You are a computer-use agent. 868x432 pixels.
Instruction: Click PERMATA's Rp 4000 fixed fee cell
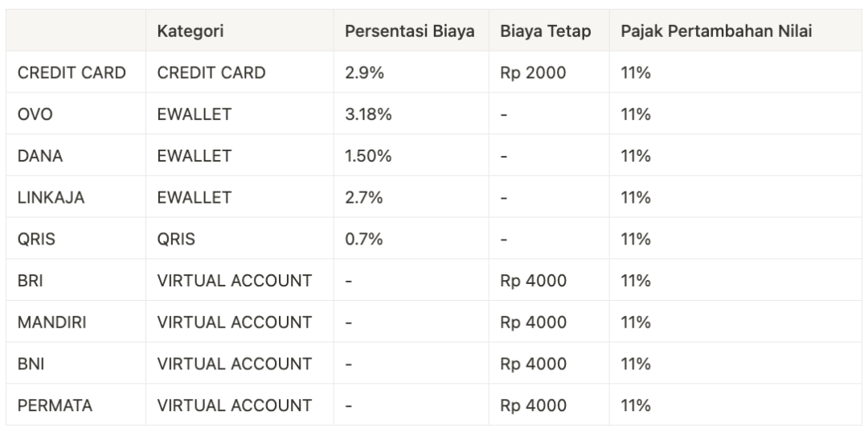(x=533, y=405)
